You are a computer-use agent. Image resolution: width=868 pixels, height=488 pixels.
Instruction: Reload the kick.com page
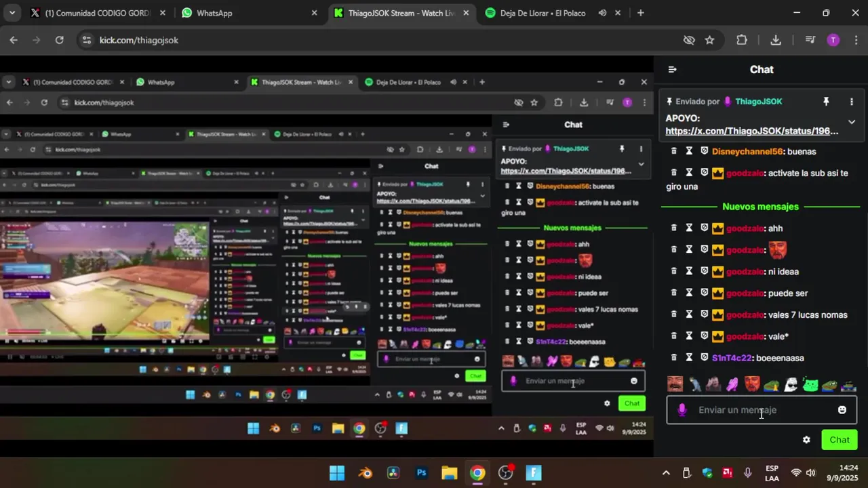click(60, 40)
